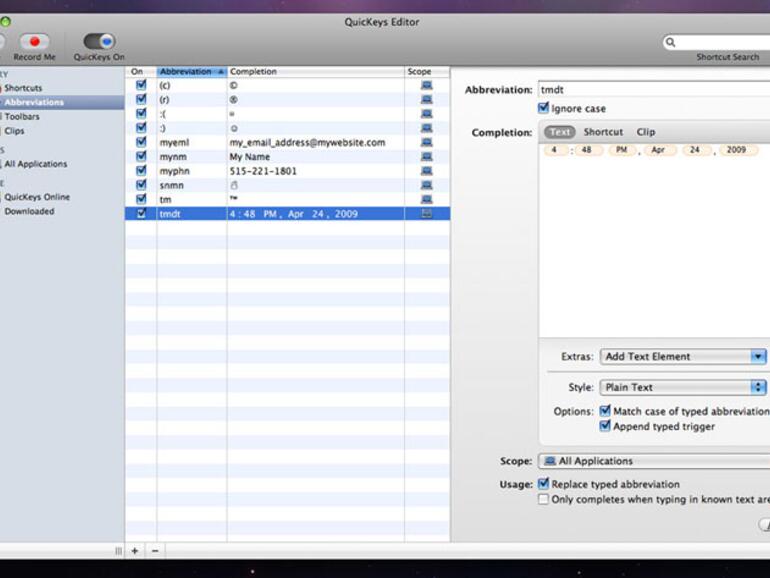Select the 'Apr' month token
The image size is (770, 578).
point(658,150)
